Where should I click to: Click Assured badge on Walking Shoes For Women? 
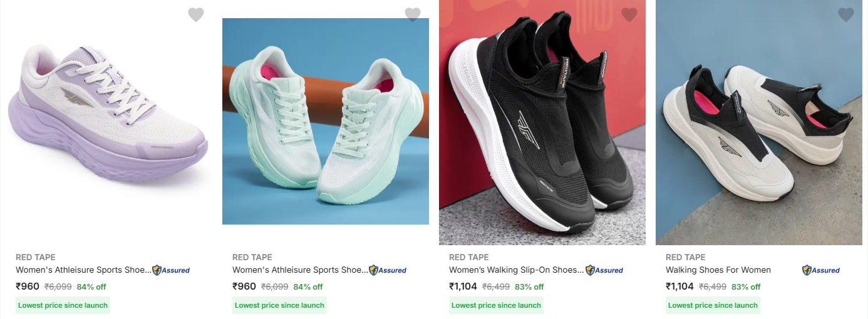click(821, 270)
